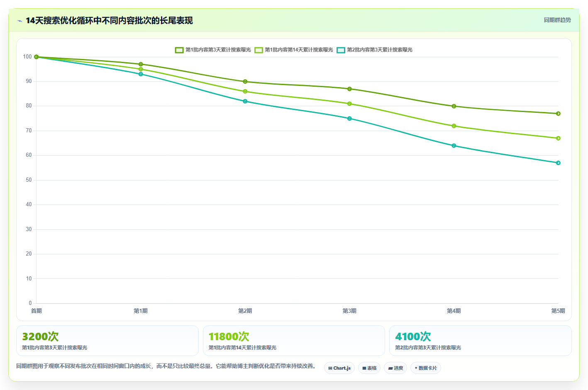The image size is (588, 390).
Task: Click the 4100次 stat value
Action: point(413,336)
